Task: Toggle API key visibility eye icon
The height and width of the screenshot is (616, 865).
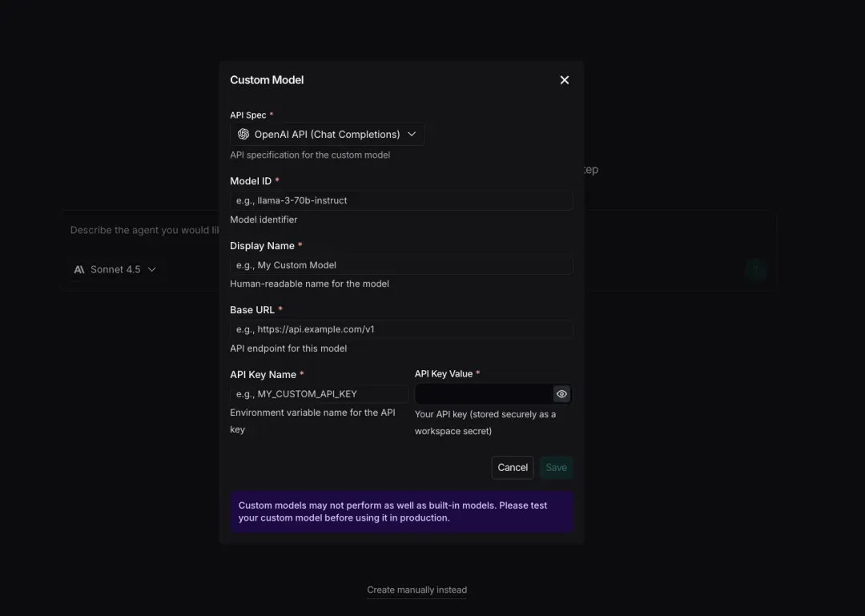Action: point(561,394)
